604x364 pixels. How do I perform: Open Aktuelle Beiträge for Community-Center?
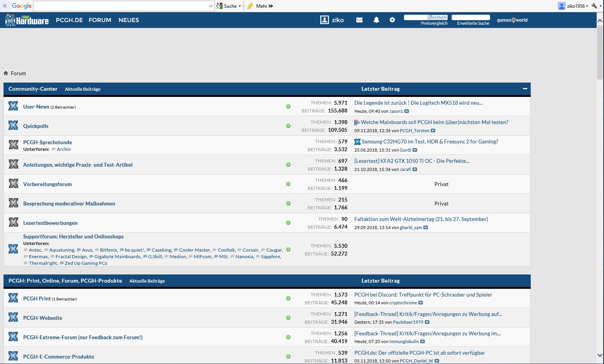pos(83,89)
